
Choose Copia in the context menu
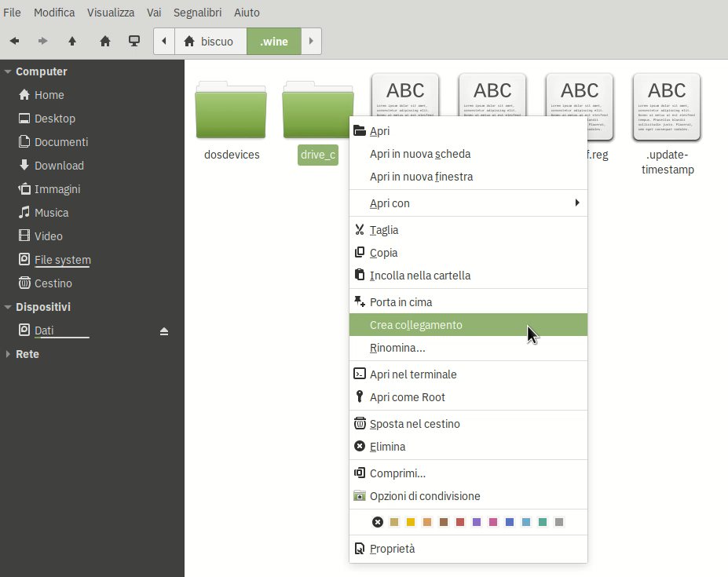tap(468, 253)
